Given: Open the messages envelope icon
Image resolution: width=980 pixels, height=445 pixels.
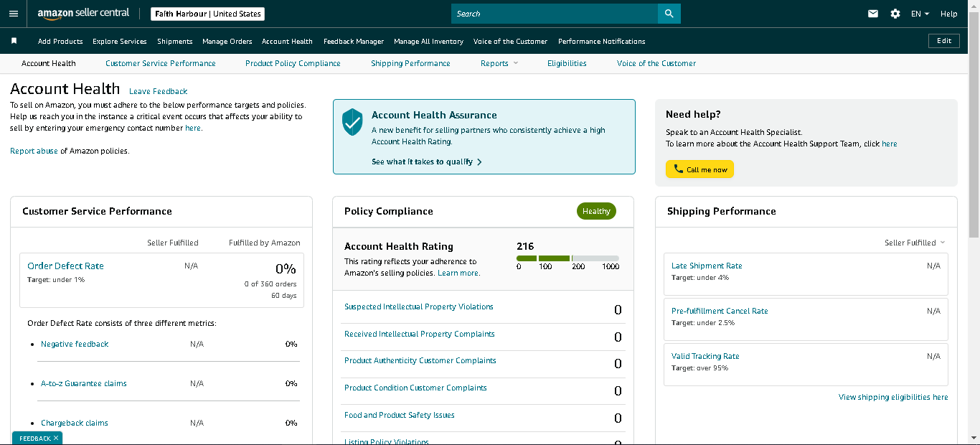Looking at the screenshot, I should tap(873, 14).
